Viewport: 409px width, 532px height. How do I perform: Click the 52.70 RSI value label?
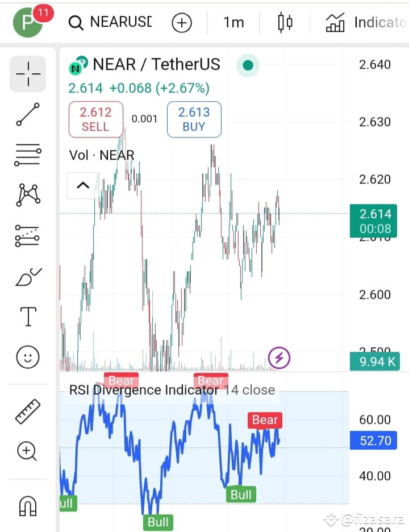coord(373,440)
